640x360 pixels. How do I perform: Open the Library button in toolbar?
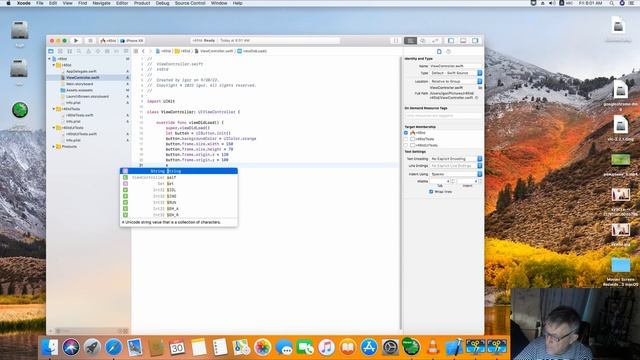pyautogui.click(x=396, y=40)
